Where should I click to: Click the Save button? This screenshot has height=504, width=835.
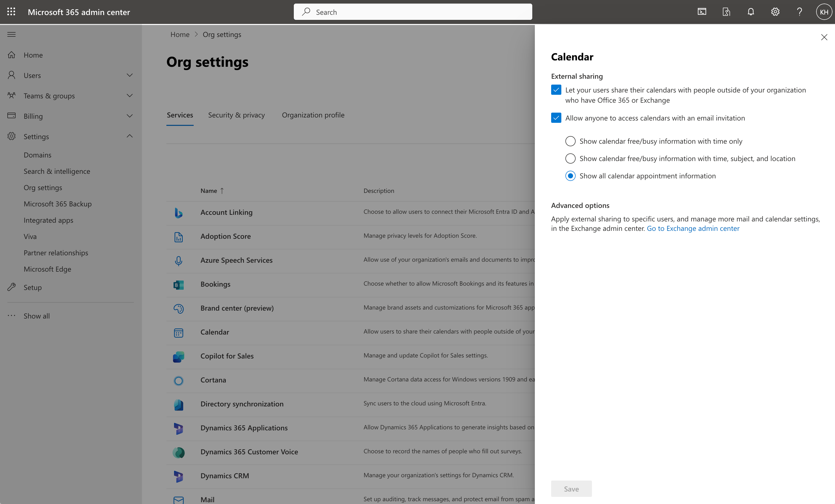click(571, 488)
